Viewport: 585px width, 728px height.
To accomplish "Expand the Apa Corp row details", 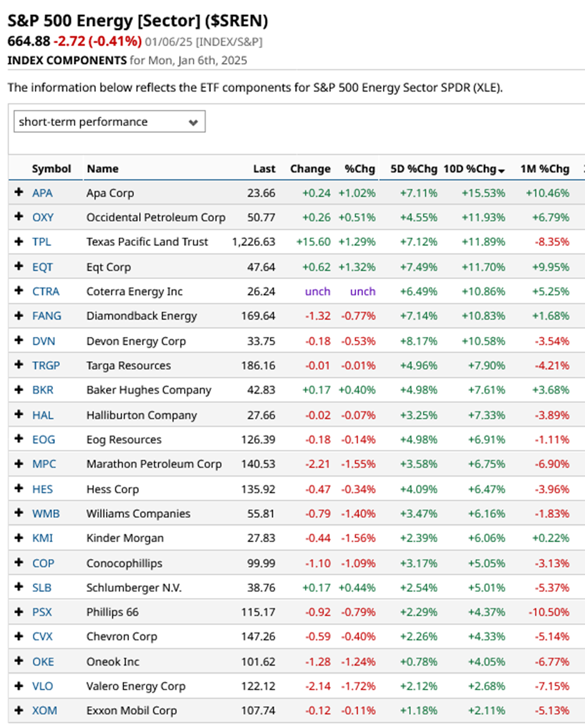I will pos(19,193).
